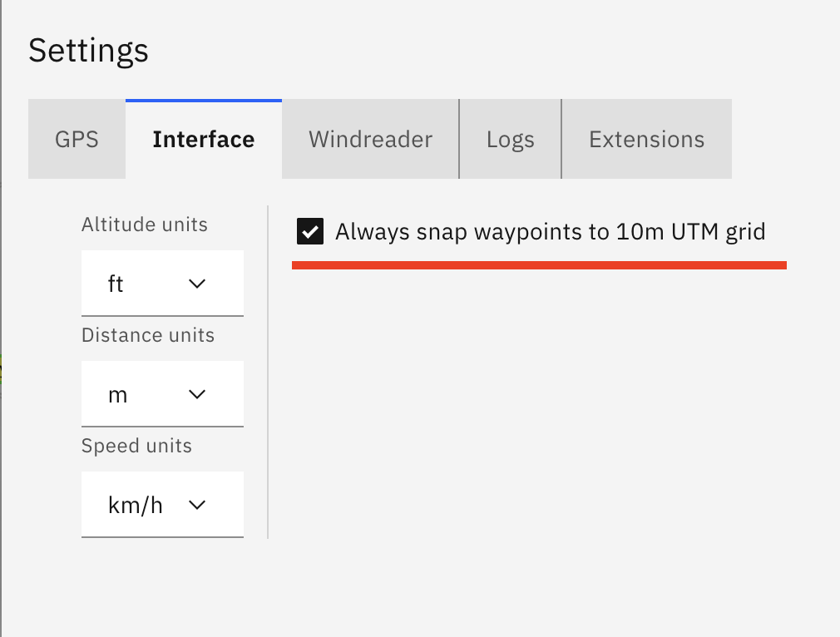This screenshot has height=637, width=840.
Task: Click the Settings heading
Action: pyautogui.click(x=88, y=51)
